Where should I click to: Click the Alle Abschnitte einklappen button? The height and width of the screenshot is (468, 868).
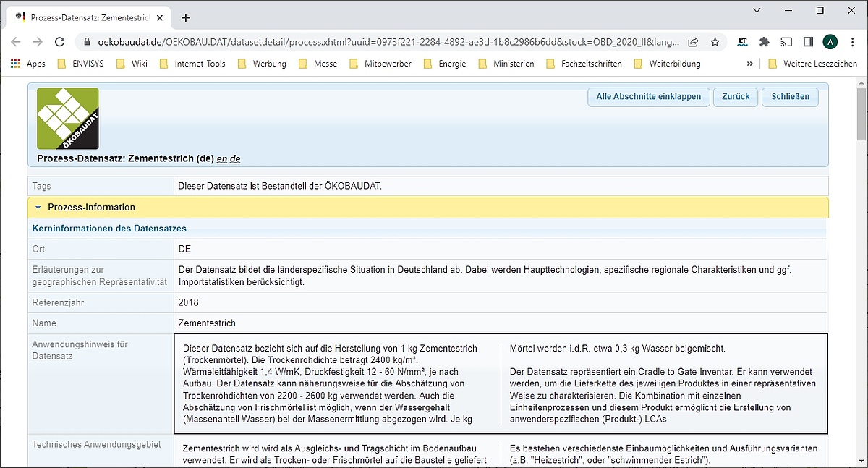click(x=648, y=97)
